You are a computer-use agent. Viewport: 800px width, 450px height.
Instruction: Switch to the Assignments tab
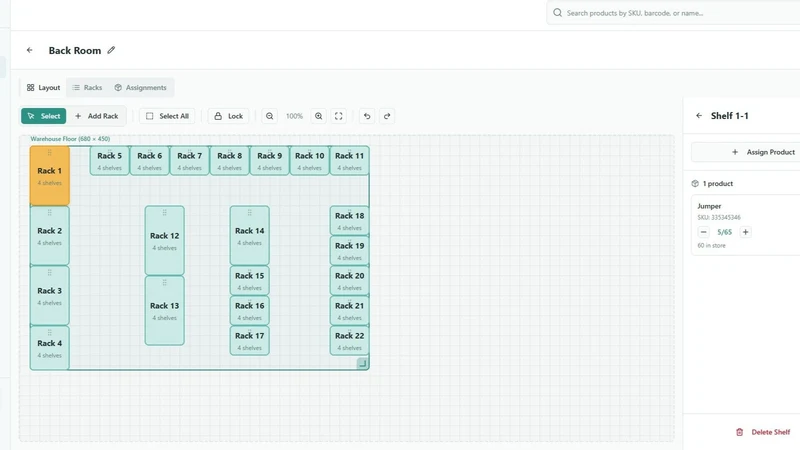click(140, 88)
